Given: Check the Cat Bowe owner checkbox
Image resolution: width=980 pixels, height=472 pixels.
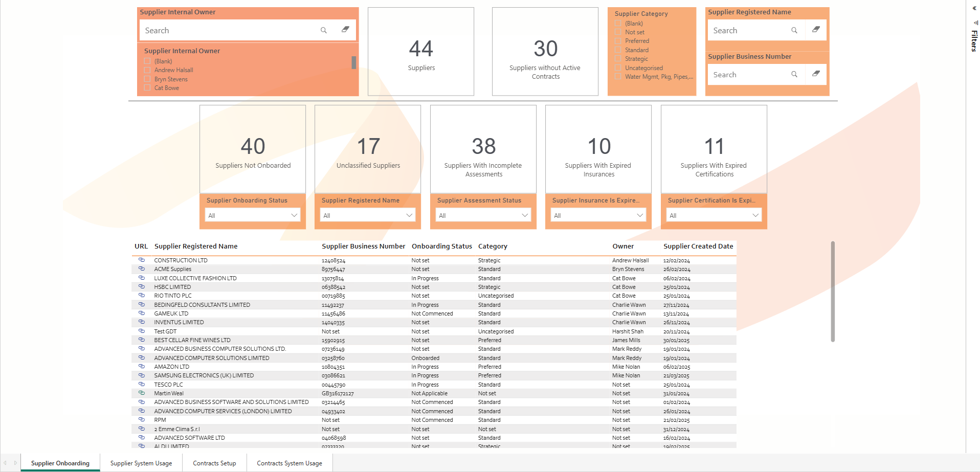Looking at the screenshot, I should (x=147, y=88).
